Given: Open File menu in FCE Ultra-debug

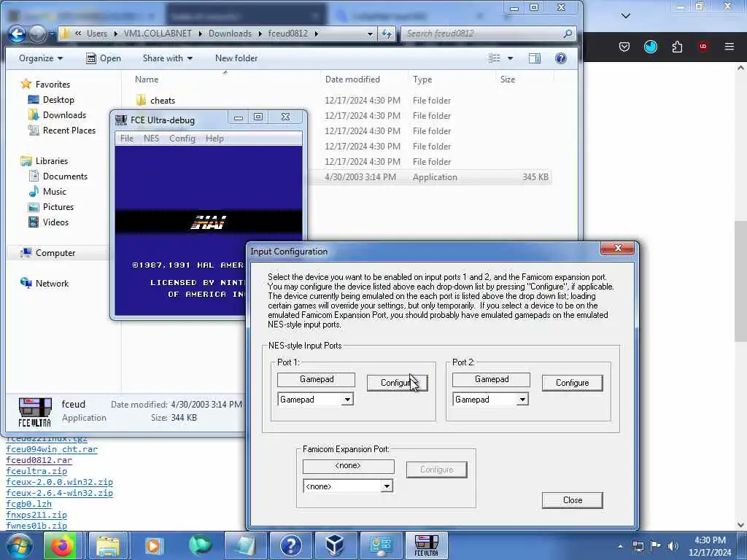Looking at the screenshot, I should (127, 139).
